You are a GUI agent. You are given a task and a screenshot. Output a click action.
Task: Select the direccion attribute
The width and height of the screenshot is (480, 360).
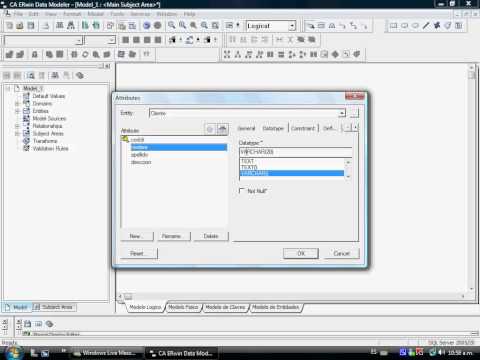(141, 162)
